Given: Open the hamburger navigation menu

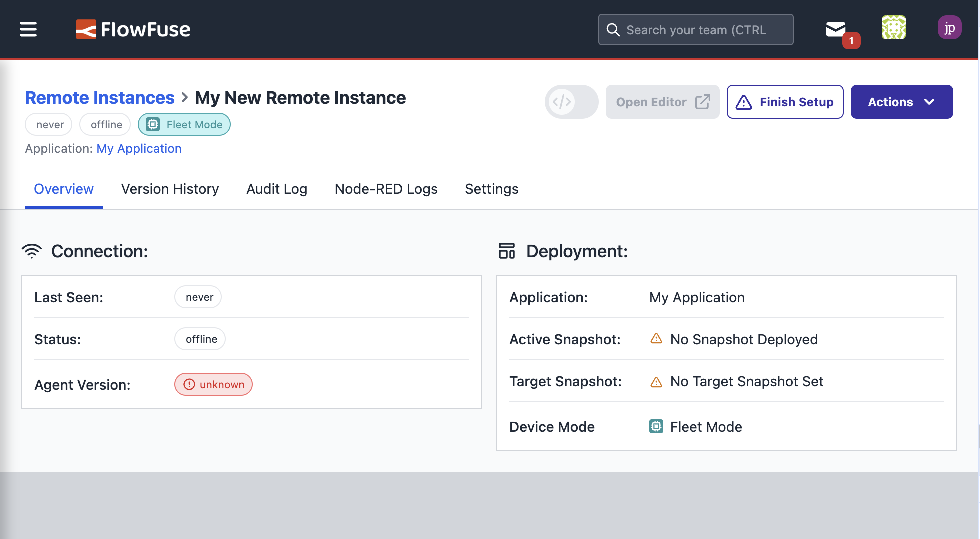Looking at the screenshot, I should pos(28,29).
